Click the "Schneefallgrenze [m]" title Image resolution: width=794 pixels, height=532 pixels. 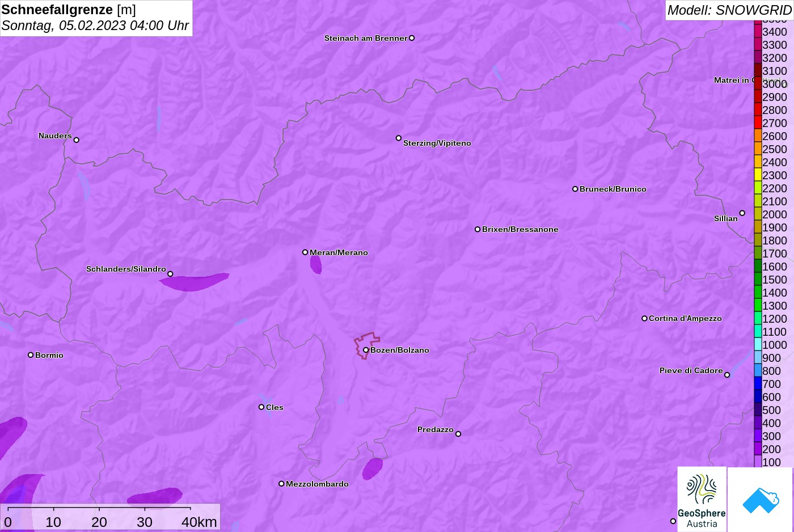69,10
